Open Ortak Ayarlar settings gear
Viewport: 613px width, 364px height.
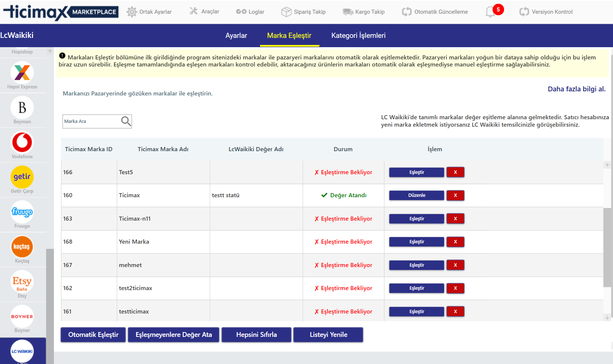[x=149, y=12]
